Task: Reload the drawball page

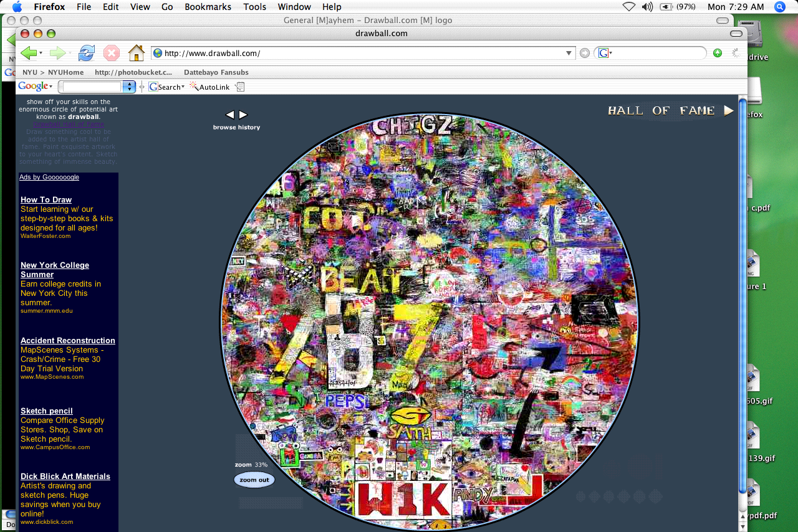Action: coord(86,53)
